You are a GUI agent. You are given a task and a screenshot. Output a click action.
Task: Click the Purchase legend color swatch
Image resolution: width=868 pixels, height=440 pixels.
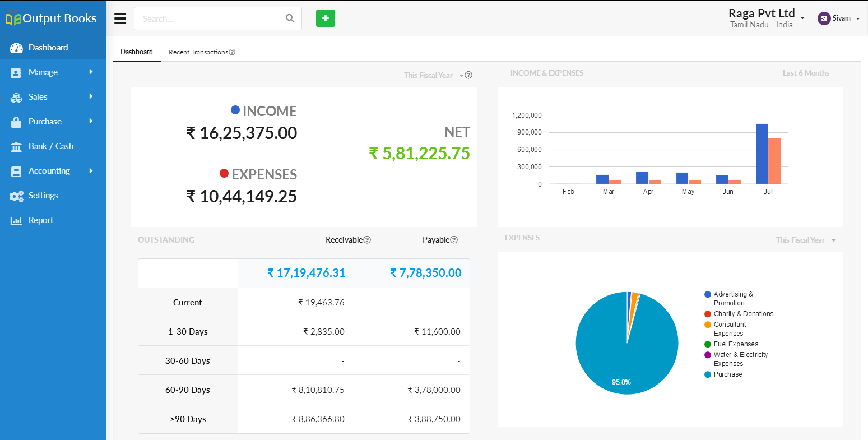(708, 374)
